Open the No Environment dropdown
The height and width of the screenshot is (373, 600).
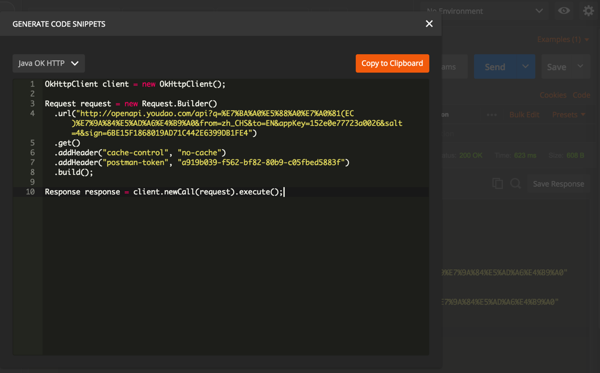[484, 11]
